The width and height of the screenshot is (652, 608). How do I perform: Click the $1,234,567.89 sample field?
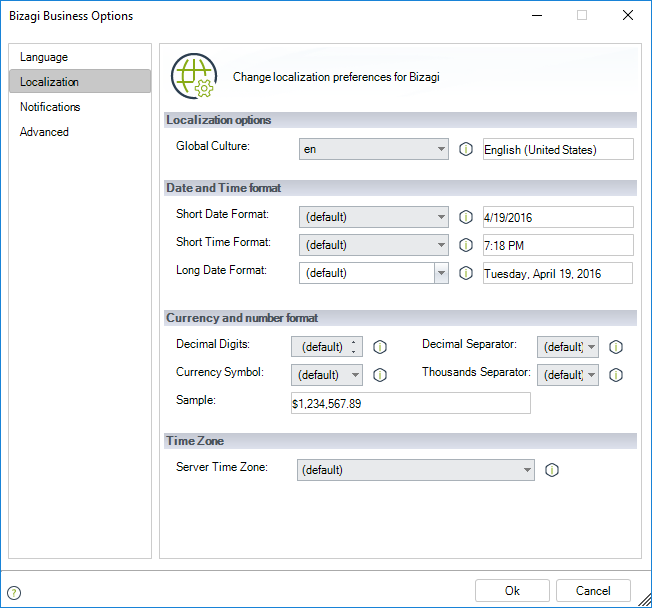click(411, 403)
